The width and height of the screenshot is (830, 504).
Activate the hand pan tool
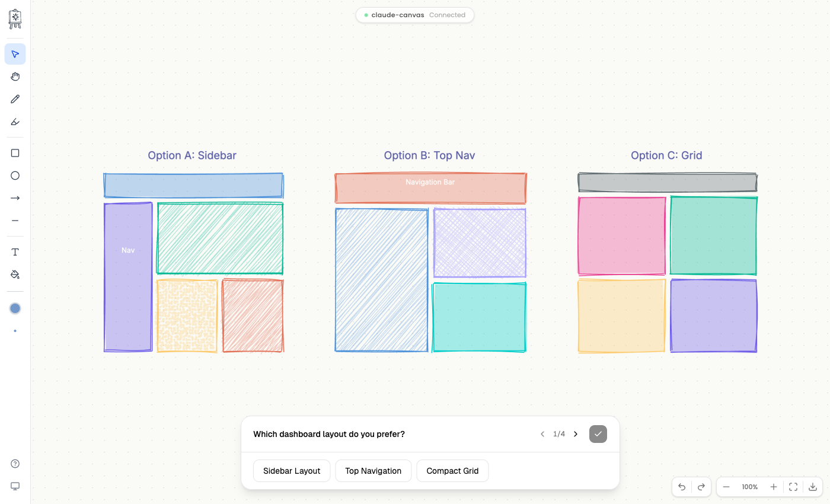click(15, 76)
